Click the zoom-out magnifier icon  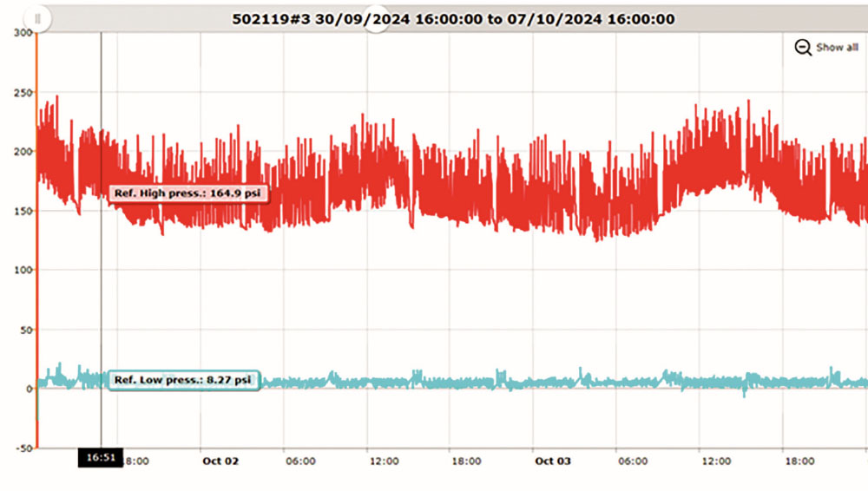803,48
